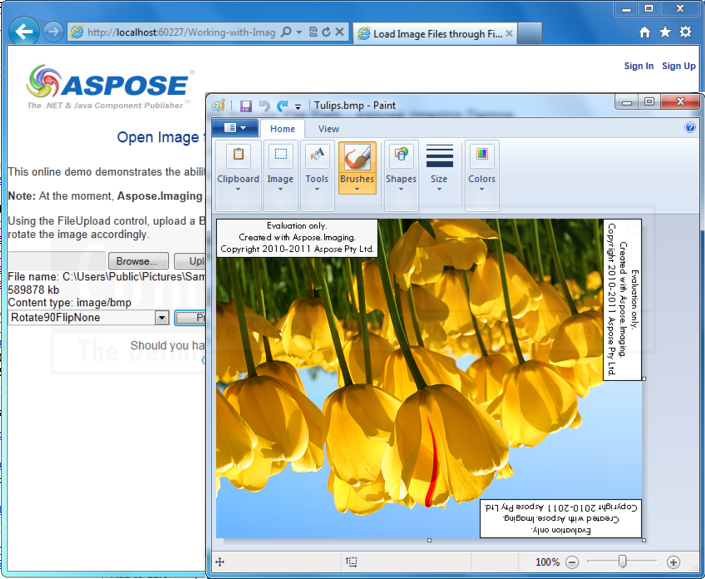Save the image with Paint's Save icon

point(245,106)
